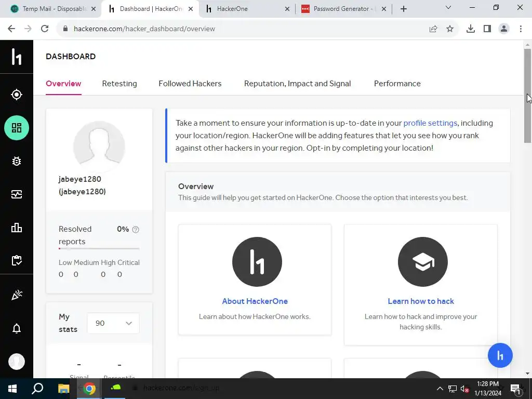
Task: Open the Learn how to hack link
Action: click(421, 301)
